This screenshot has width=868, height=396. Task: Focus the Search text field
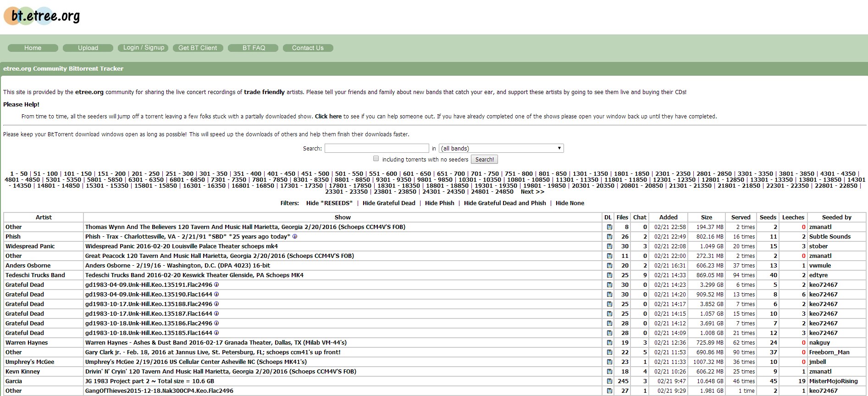pyautogui.click(x=376, y=148)
